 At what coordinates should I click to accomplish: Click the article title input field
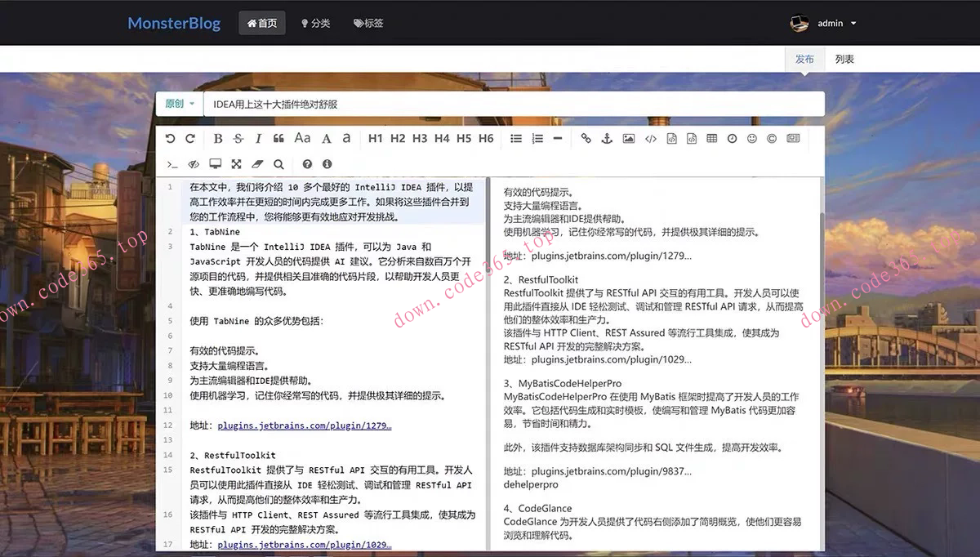point(513,104)
